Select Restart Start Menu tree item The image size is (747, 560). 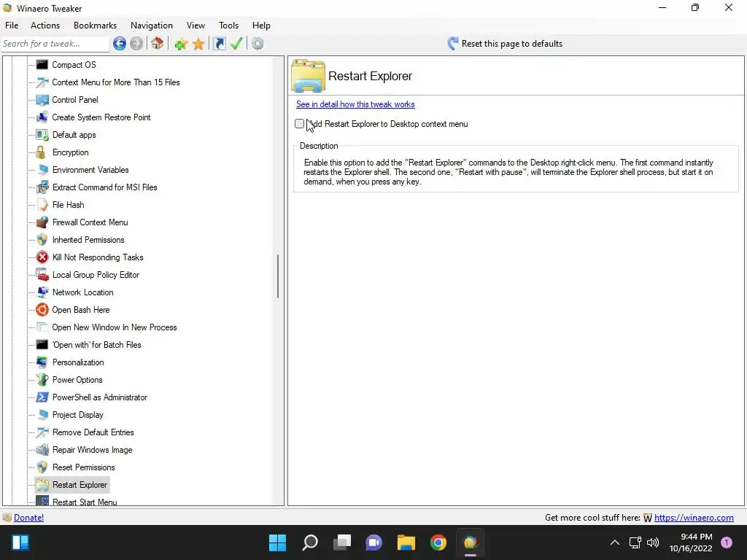85,502
